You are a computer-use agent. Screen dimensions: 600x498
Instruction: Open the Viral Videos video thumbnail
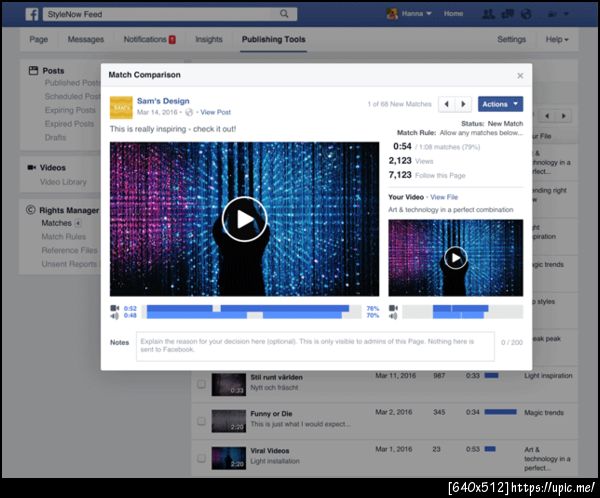(228, 458)
